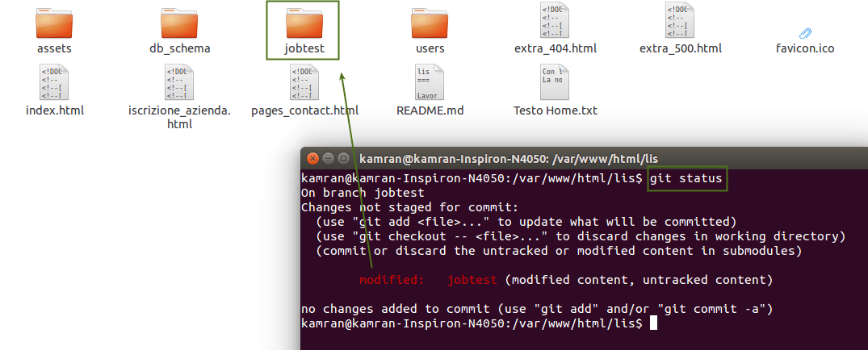Maximize the terminal window
This screenshot has width=868, height=350.
[344, 158]
